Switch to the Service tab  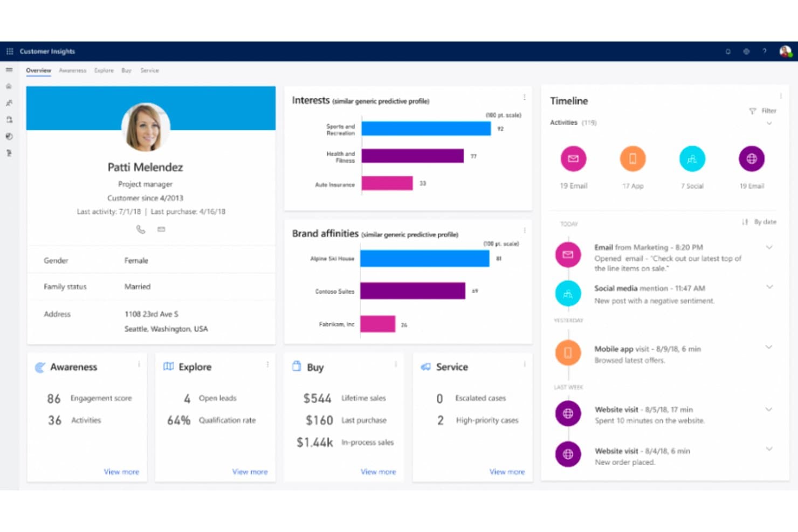coord(150,71)
